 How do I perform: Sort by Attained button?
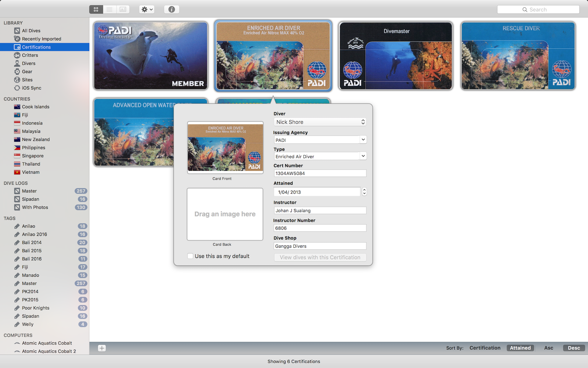point(520,348)
